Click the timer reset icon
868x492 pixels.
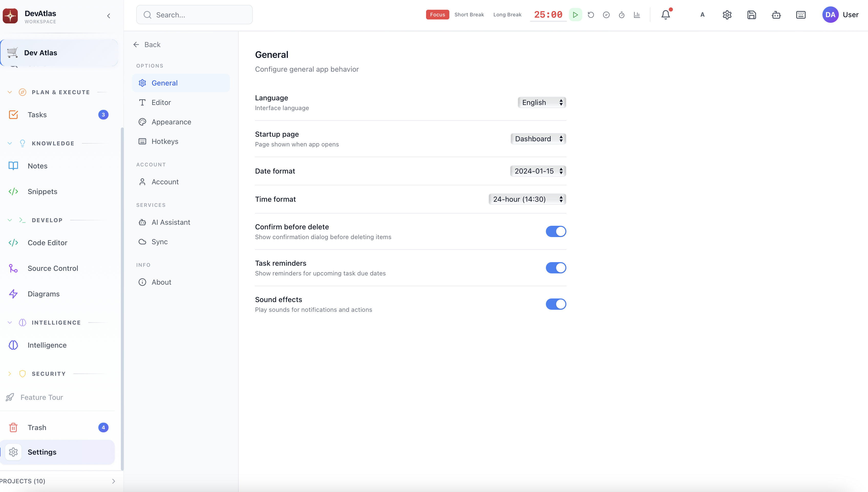tap(591, 15)
